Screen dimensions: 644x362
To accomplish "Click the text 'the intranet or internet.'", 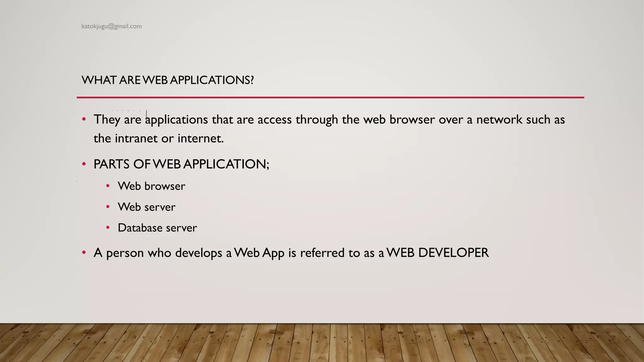I will 158,138.
